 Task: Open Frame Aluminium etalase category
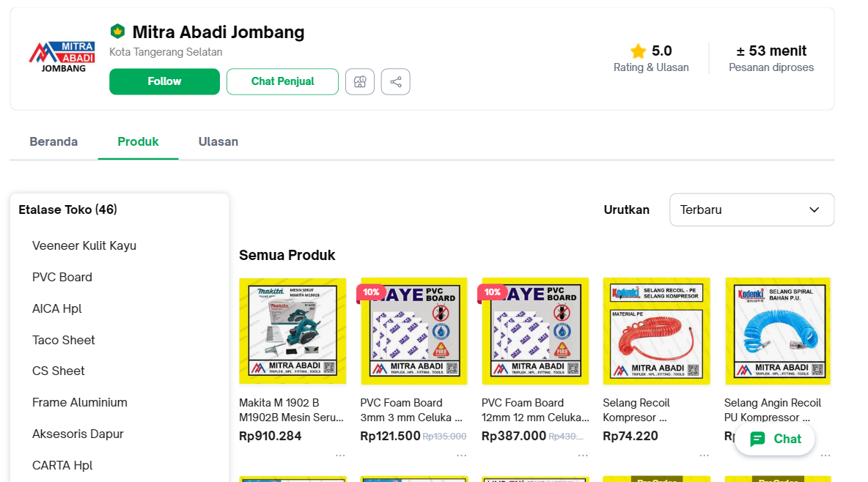click(80, 402)
